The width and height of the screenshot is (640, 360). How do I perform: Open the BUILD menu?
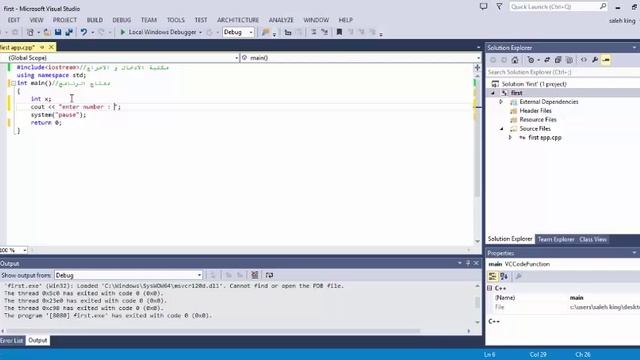95,20
